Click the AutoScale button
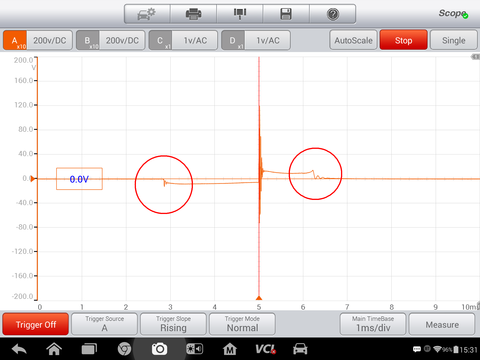The width and height of the screenshot is (480, 360). point(353,40)
